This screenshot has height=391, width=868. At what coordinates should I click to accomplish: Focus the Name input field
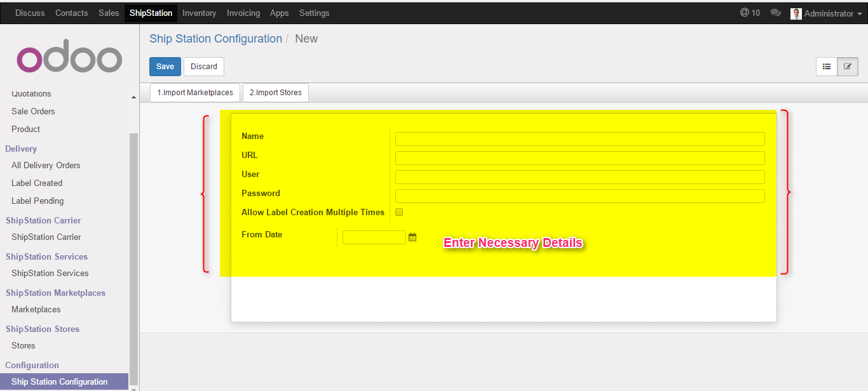pos(580,139)
